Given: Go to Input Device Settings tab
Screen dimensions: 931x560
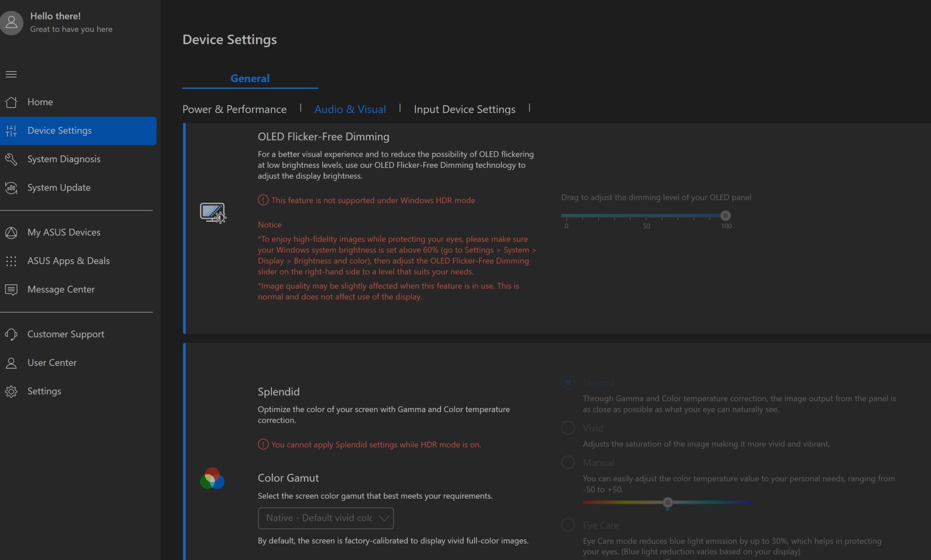Looking at the screenshot, I should point(464,109).
